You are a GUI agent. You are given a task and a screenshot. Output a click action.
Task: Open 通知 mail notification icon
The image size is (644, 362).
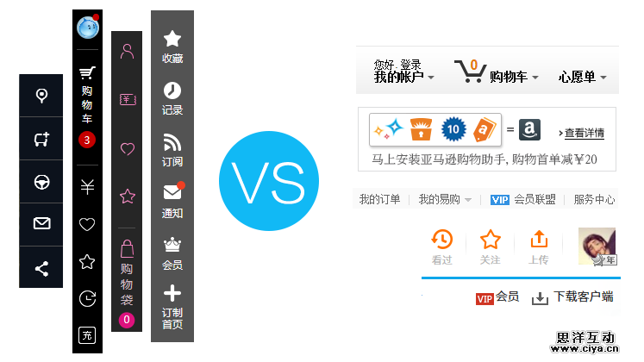tap(172, 201)
